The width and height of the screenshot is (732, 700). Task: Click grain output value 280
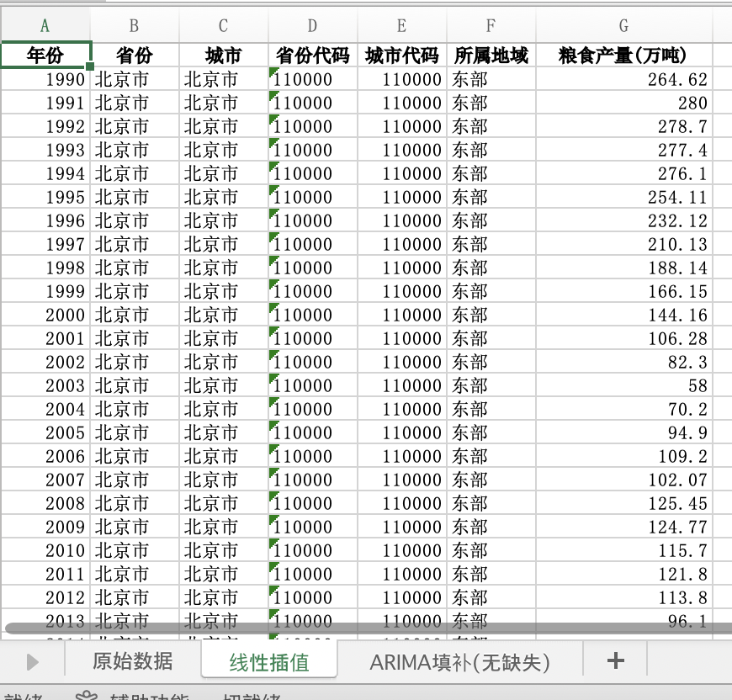pyautogui.click(x=624, y=102)
